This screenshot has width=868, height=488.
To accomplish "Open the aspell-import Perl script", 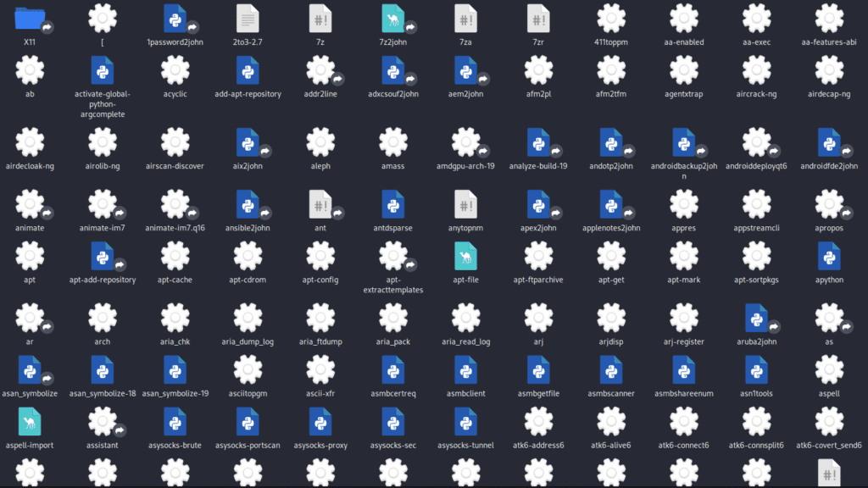I will [x=30, y=421].
